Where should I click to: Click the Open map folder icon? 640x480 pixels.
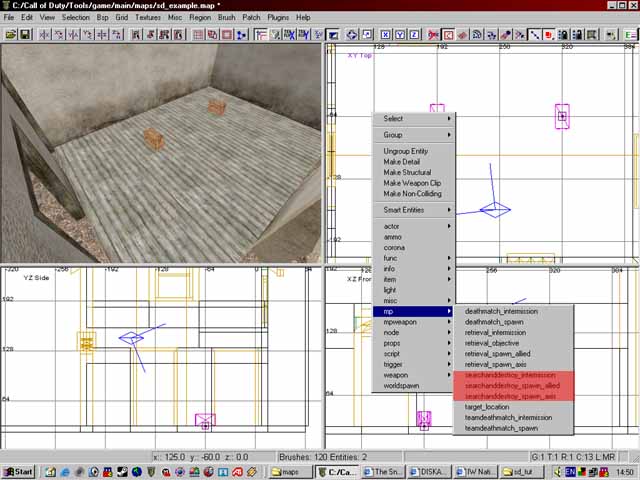[x=11, y=34]
